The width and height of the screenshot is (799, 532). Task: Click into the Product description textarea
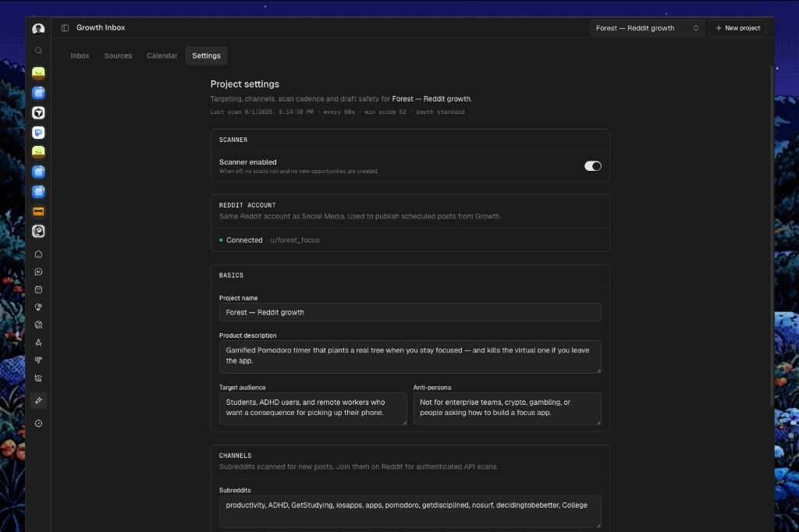410,356
